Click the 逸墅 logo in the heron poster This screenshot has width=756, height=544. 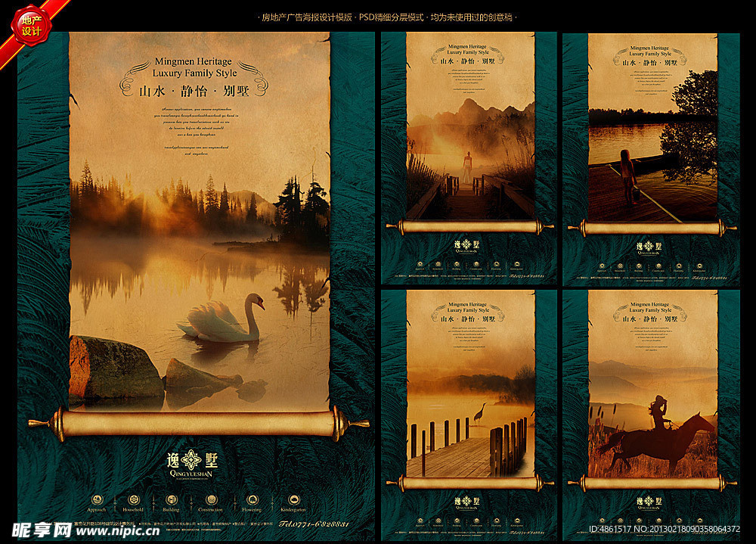coord(467,502)
